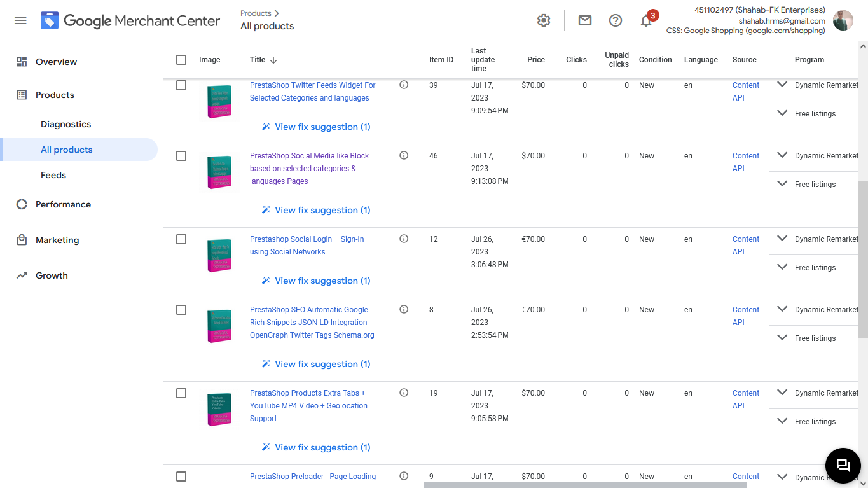This screenshot has width=868, height=488.
Task: Open the Performance section in sidebar
Action: point(63,204)
